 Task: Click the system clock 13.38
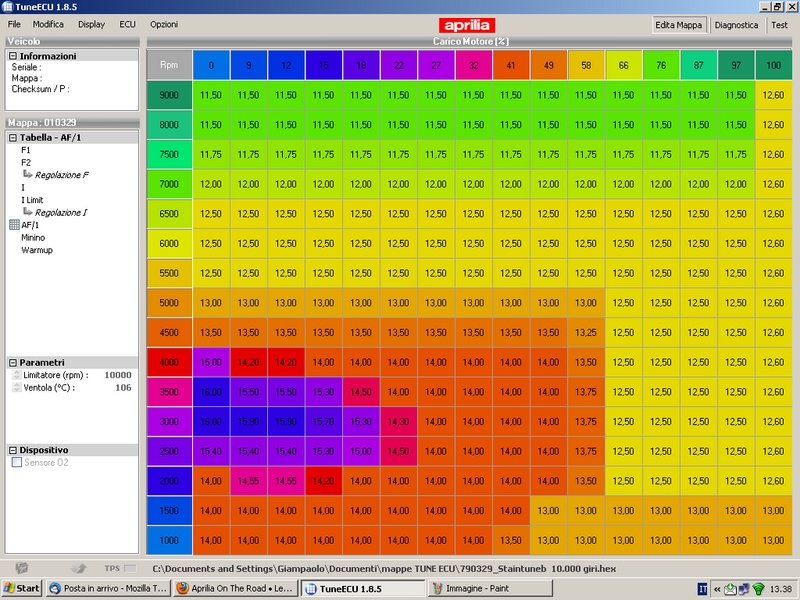pyautogui.click(x=781, y=589)
